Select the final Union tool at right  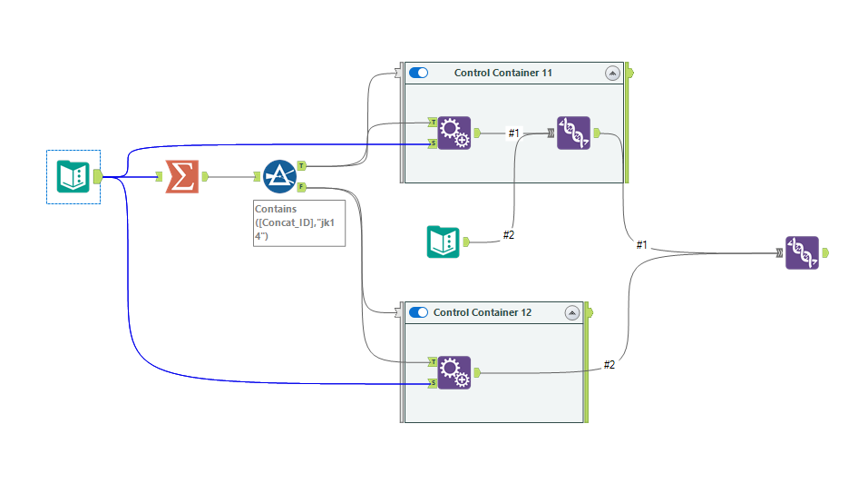pos(802,252)
